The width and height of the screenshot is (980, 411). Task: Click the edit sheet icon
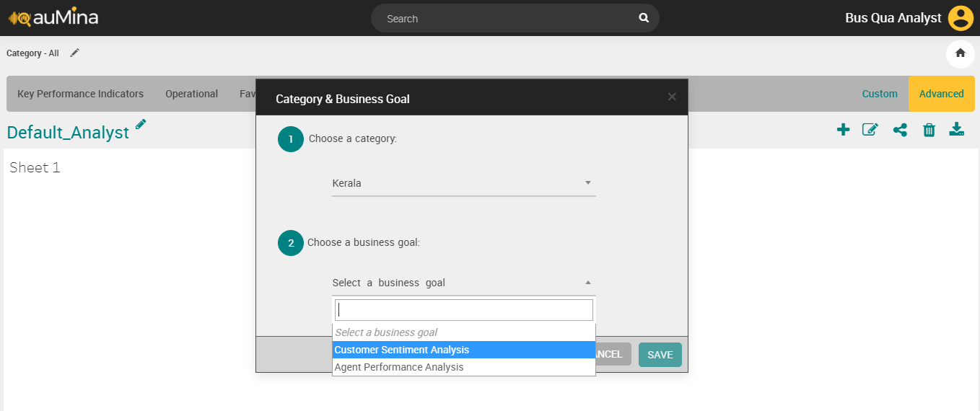(x=870, y=130)
